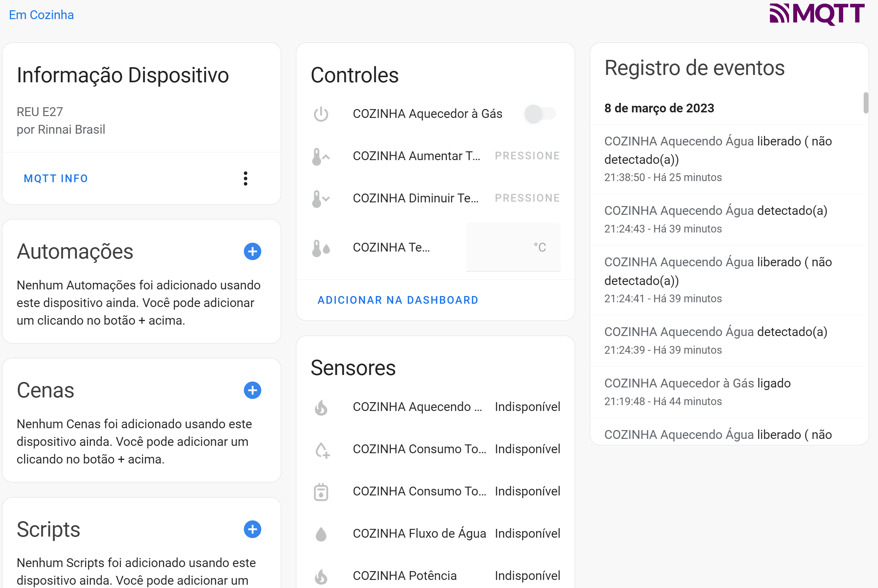This screenshot has width=878, height=588.
Task: Select the thermometer-up icon for Aumentar Temperatura
Action: pyautogui.click(x=321, y=156)
